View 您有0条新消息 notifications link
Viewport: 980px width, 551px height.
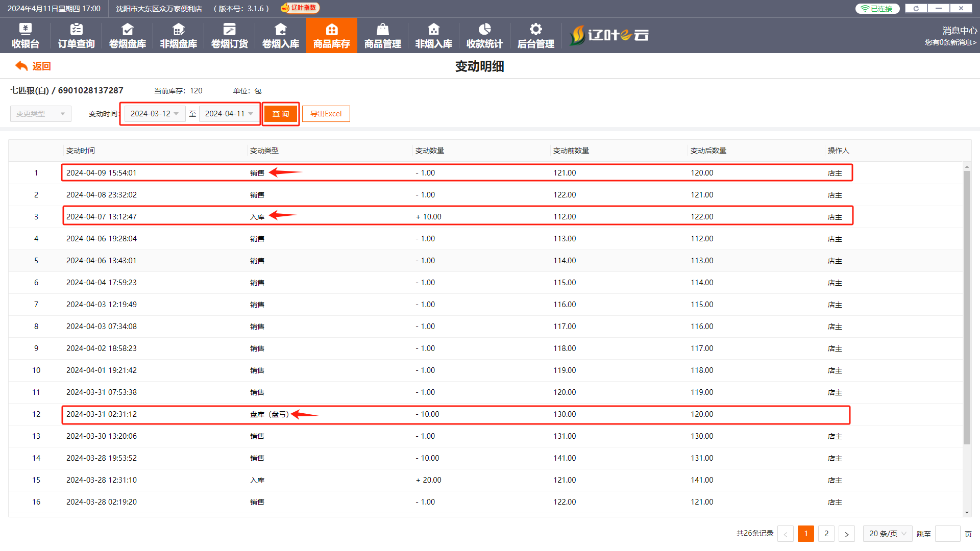coord(951,42)
